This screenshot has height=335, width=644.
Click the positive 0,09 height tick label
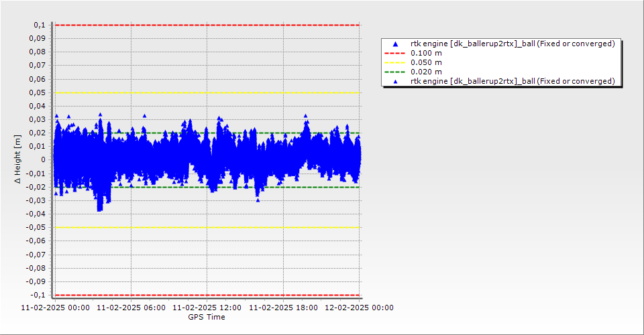(x=38, y=39)
